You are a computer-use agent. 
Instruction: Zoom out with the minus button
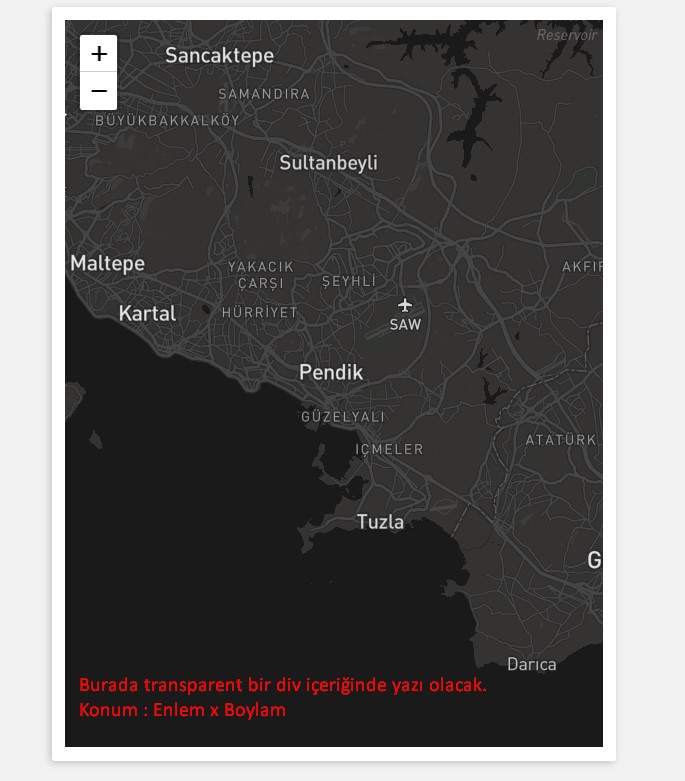99,91
